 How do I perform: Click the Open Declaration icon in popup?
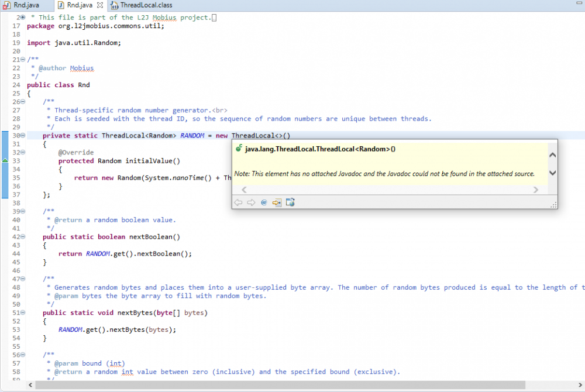277,202
